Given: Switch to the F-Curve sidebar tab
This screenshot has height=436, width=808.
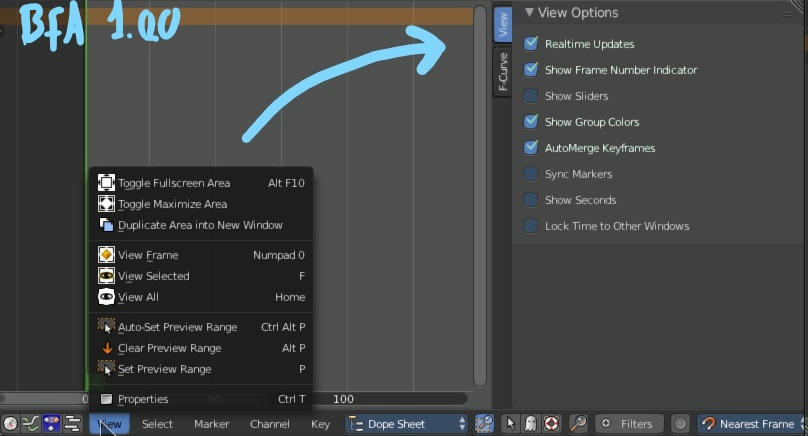Looking at the screenshot, I should [503, 72].
